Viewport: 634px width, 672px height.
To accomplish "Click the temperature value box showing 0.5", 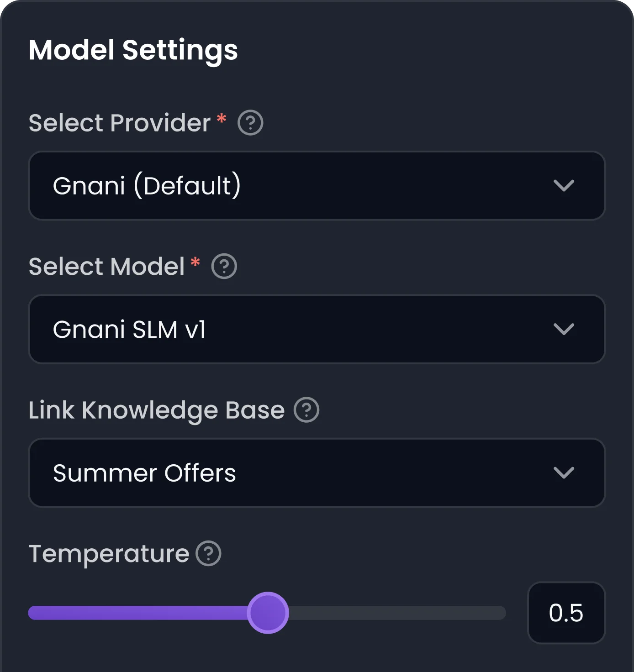I will point(566,612).
